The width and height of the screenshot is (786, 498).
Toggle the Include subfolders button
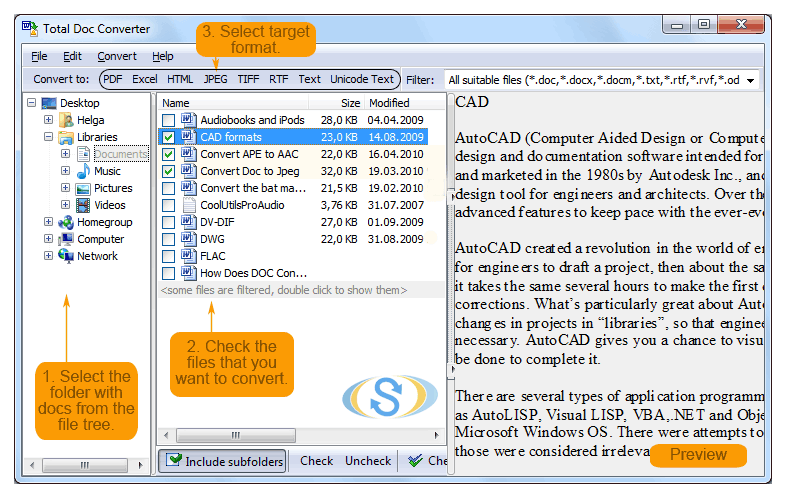coord(223,461)
